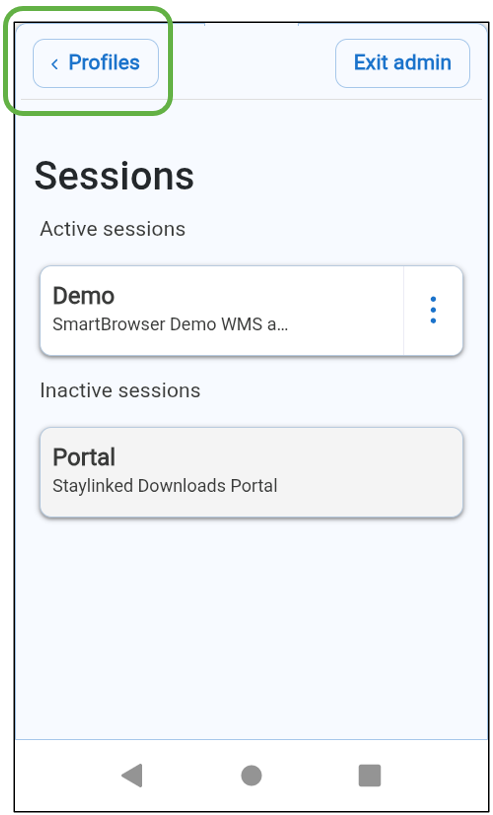Image resolution: width=493 pixels, height=815 pixels.
Task: Open the Demo active session card
Action: [222, 310]
